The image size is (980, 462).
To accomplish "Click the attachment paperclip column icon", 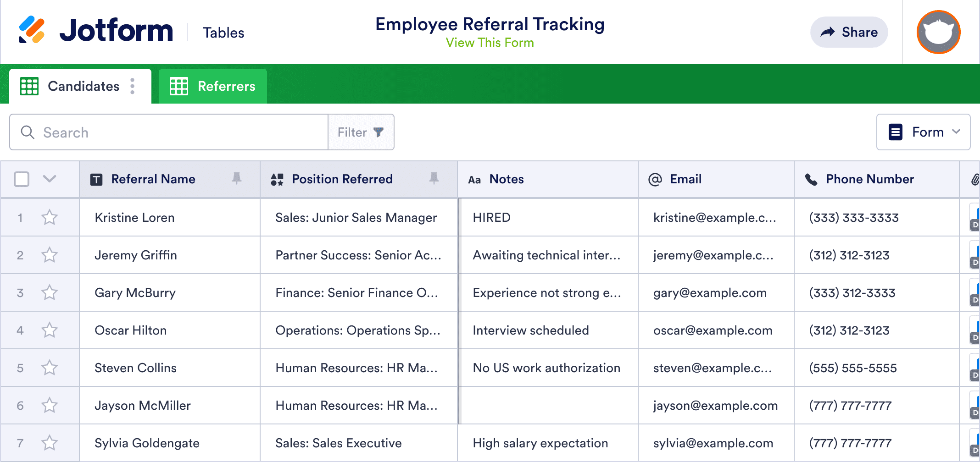I will coord(974,179).
